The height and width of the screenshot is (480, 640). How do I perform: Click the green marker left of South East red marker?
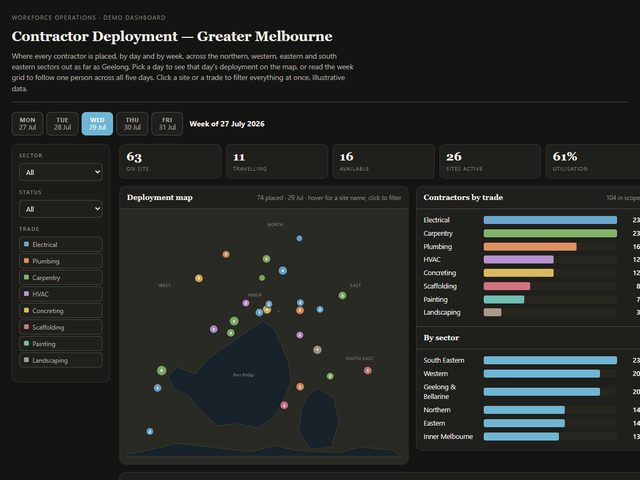tap(330, 376)
